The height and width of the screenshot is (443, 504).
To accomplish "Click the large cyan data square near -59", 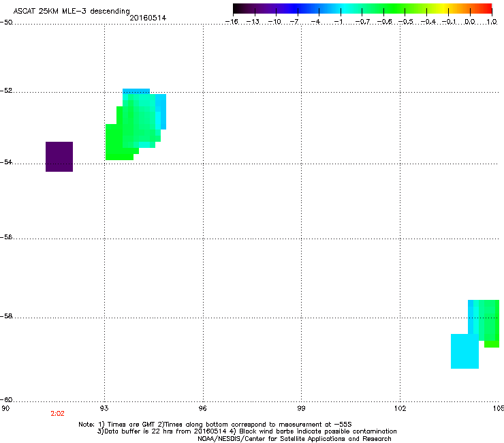I will [464, 351].
